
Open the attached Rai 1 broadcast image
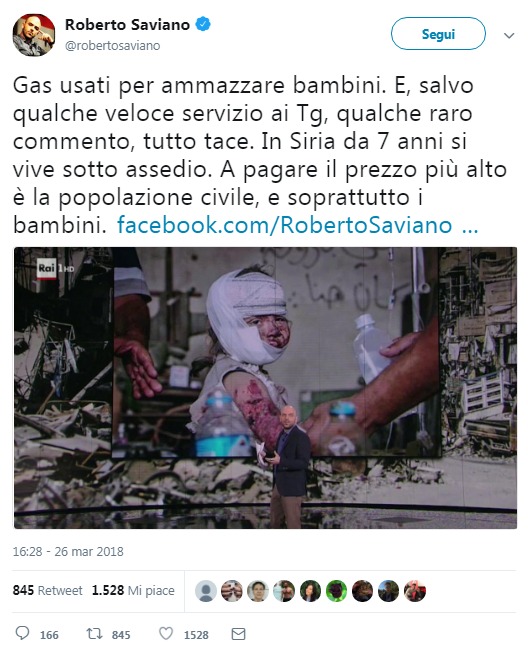[265, 387]
